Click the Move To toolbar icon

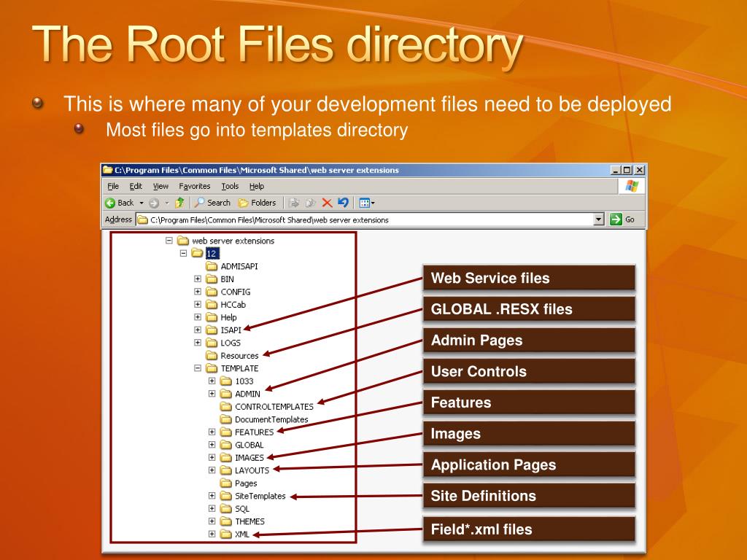tap(295, 203)
